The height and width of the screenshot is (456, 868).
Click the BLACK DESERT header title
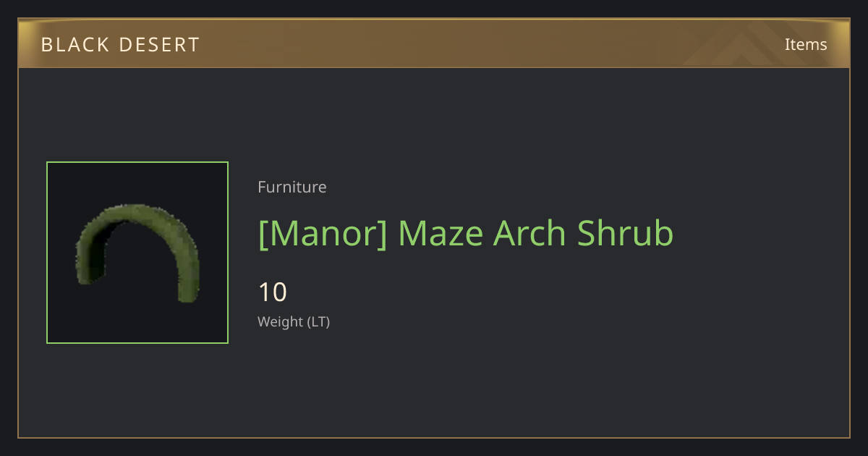click(120, 45)
